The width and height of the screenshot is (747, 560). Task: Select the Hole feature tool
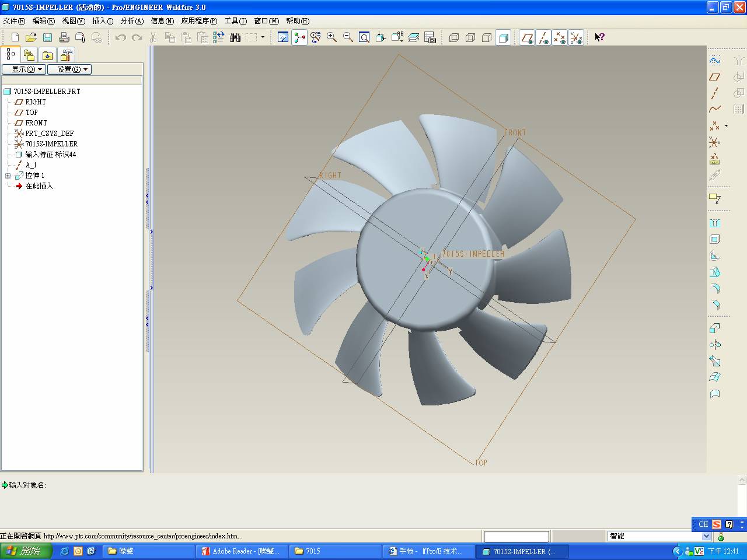(714, 223)
